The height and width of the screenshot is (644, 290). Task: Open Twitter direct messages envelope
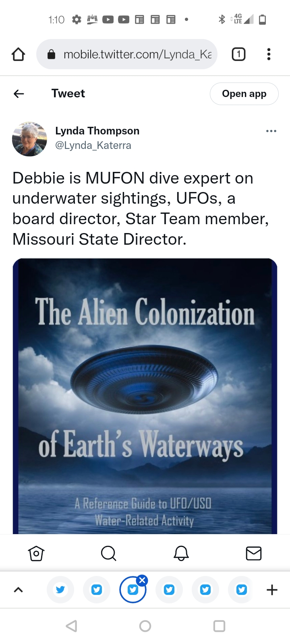pyautogui.click(x=254, y=553)
